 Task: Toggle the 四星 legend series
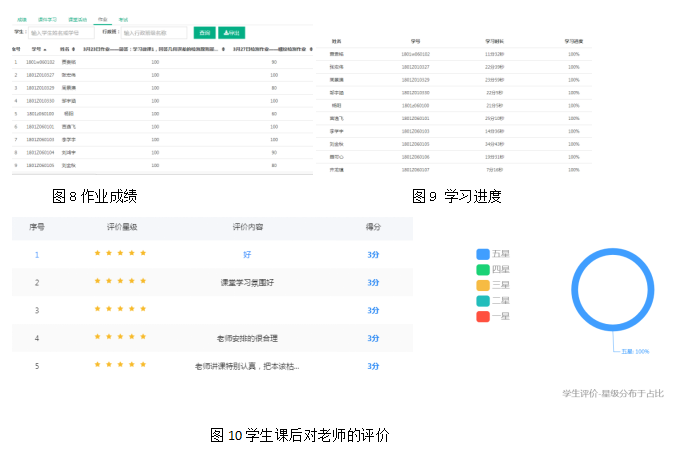click(494, 269)
